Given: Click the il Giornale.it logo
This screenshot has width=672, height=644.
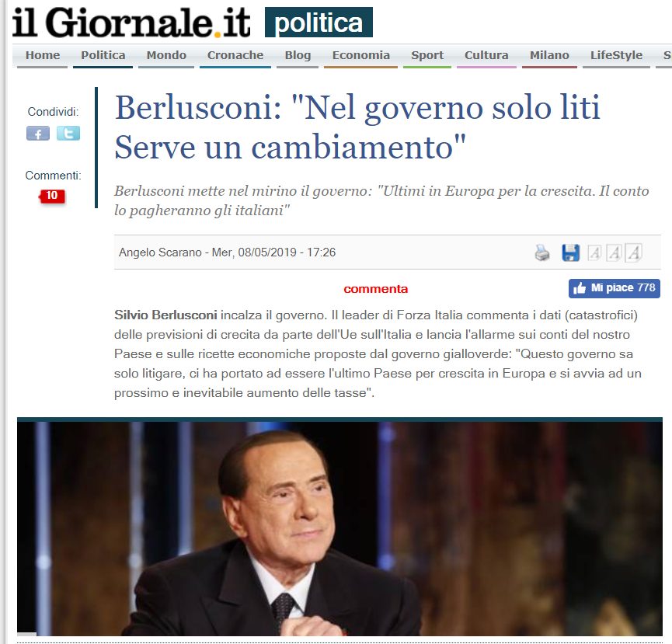Looking at the screenshot, I should click(131, 23).
